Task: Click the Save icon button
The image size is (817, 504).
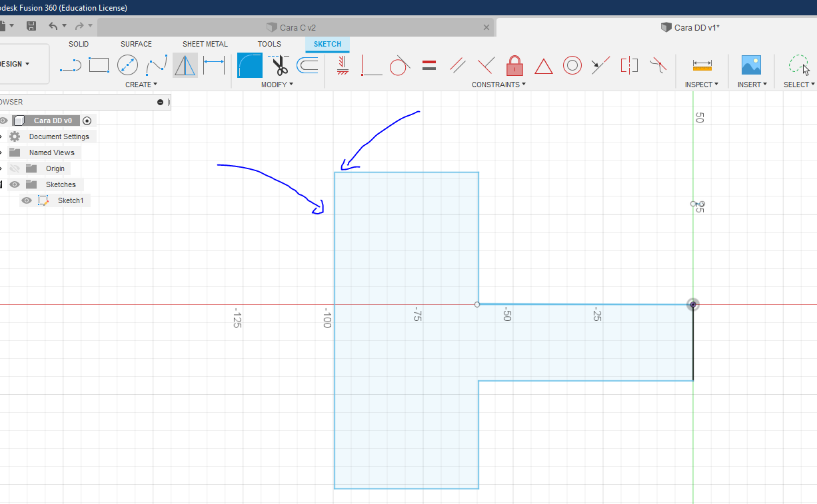Action: (x=31, y=26)
